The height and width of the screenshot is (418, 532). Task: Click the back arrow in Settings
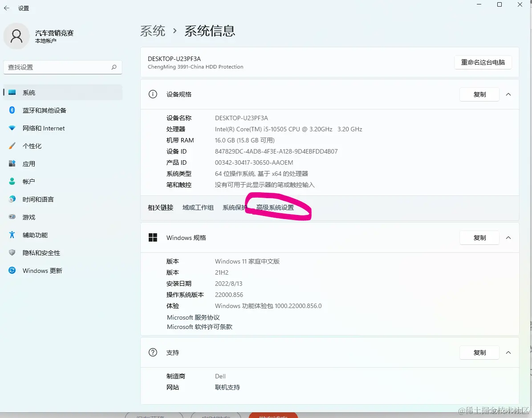click(6, 8)
